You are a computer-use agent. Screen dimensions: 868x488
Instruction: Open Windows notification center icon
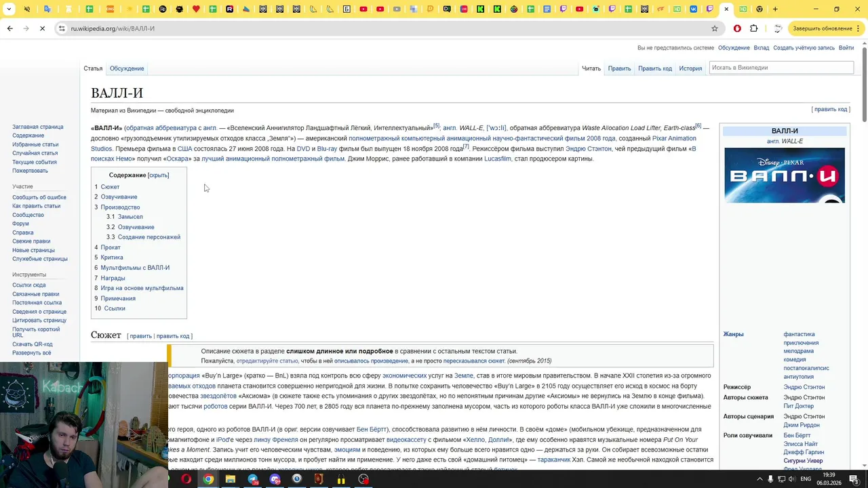point(854,479)
